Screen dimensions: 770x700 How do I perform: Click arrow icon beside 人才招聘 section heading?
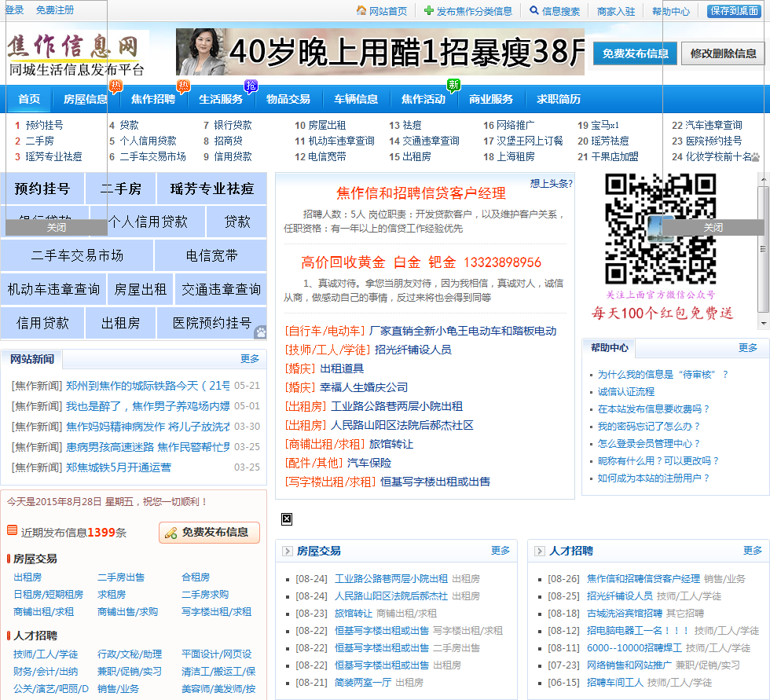(x=539, y=552)
